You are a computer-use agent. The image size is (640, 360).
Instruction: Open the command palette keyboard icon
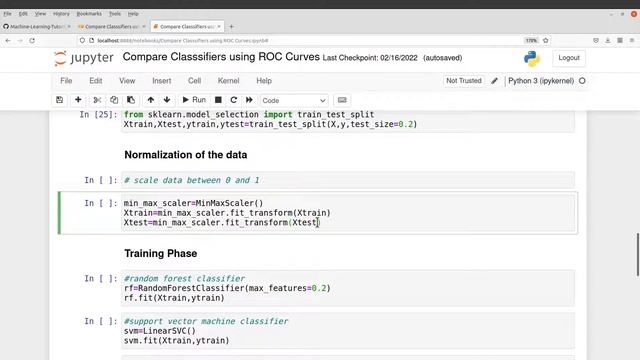tap(342, 100)
